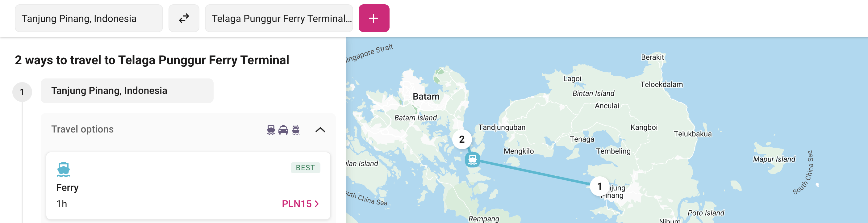Click the BEST badge on Ferry option

(305, 168)
